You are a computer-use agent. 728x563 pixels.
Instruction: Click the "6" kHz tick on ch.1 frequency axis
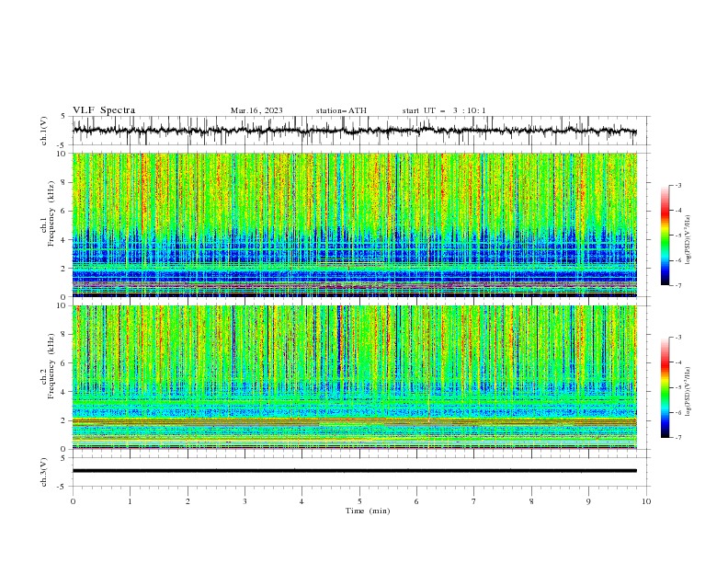coord(64,211)
